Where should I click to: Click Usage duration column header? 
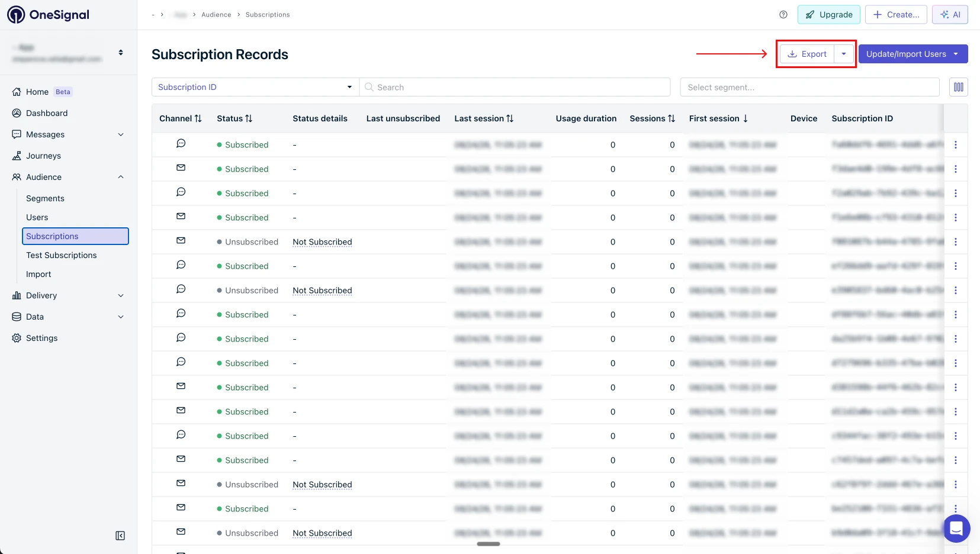click(x=586, y=118)
